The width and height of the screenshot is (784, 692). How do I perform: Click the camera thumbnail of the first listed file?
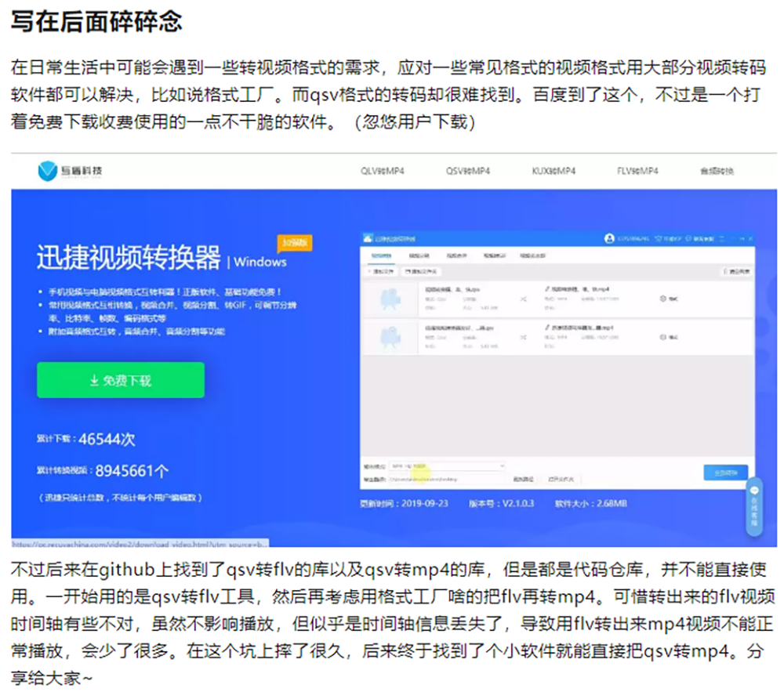(390, 299)
